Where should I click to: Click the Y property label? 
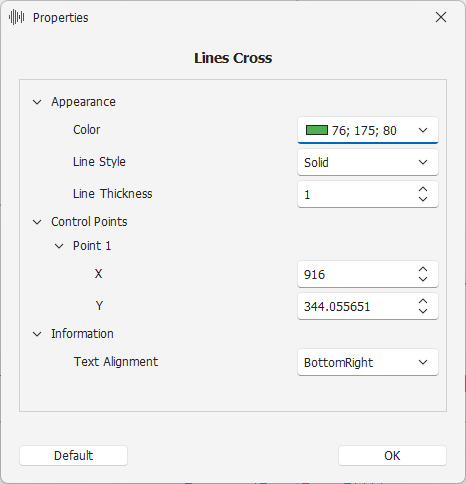pos(99,306)
